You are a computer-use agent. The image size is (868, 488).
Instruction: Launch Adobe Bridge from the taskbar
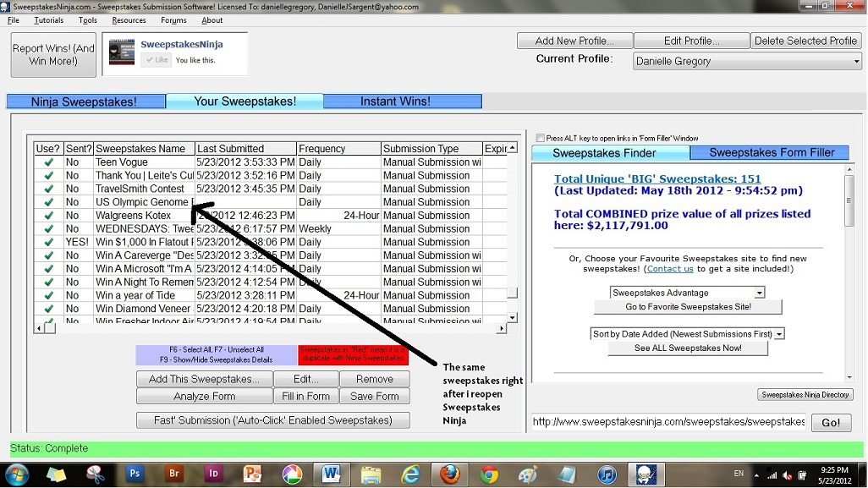[x=173, y=474]
